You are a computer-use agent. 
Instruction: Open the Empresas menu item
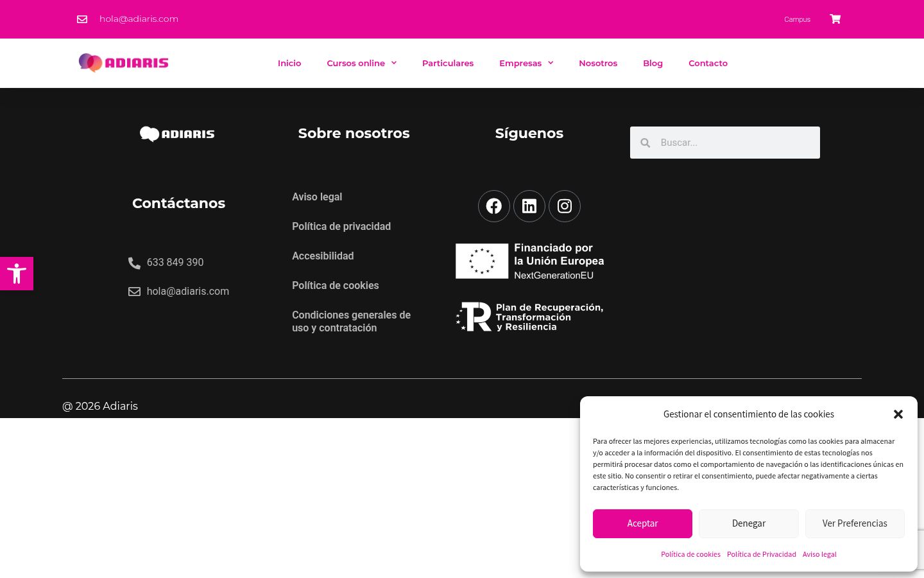[x=520, y=63]
